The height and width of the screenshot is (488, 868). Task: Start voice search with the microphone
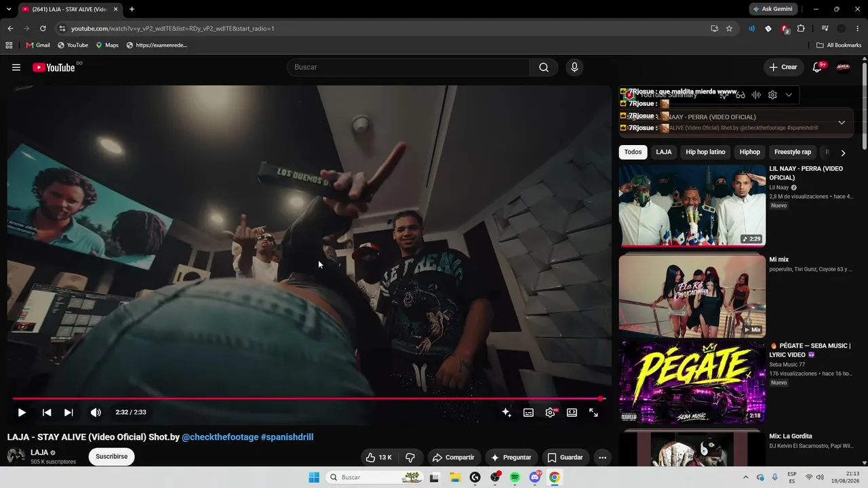coord(574,67)
